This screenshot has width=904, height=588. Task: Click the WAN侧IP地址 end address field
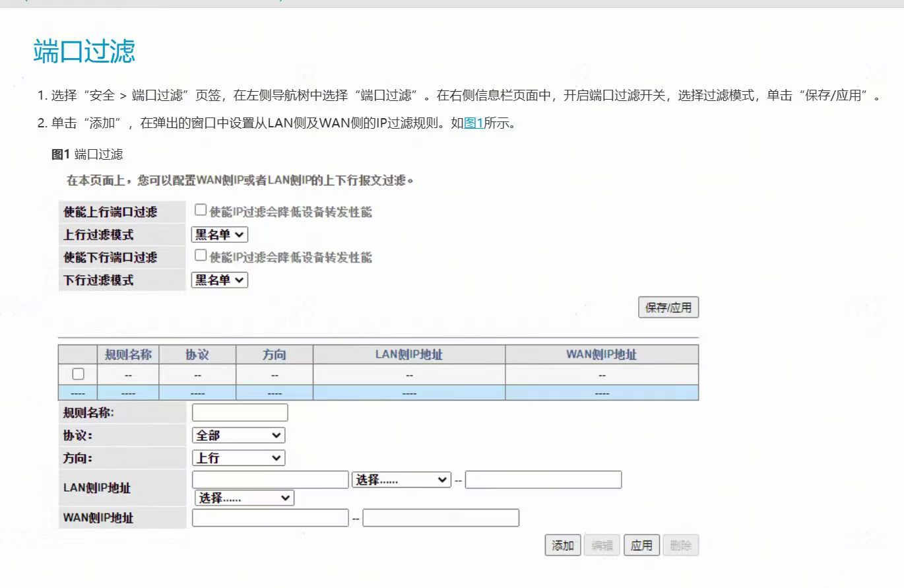click(440, 518)
